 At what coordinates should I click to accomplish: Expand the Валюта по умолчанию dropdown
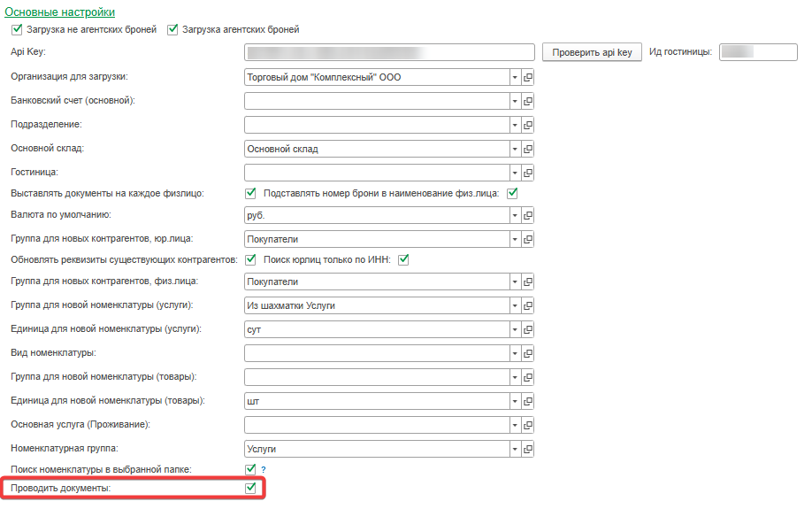[515, 215]
